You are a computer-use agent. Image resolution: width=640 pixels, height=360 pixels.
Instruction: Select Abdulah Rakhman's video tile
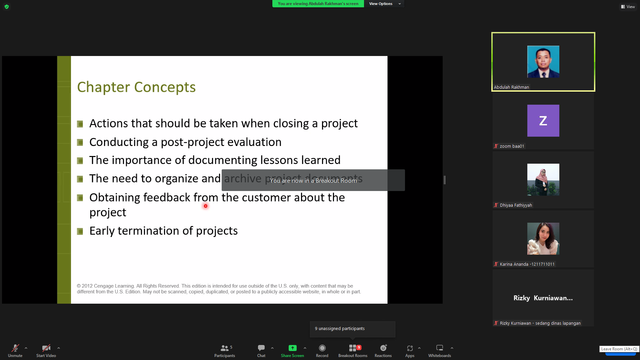pos(543,62)
